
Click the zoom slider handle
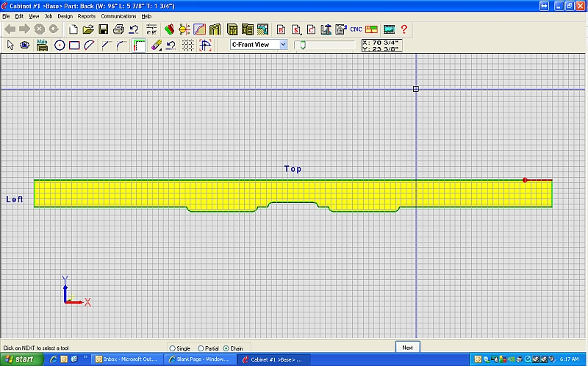click(x=301, y=45)
